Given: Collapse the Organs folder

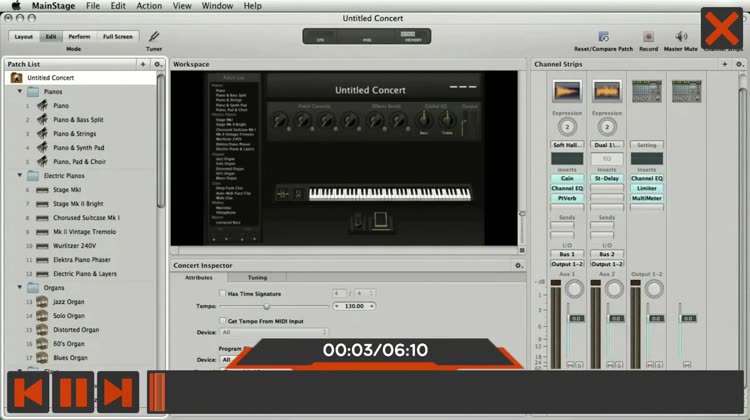Looking at the screenshot, I should [20, 287].
